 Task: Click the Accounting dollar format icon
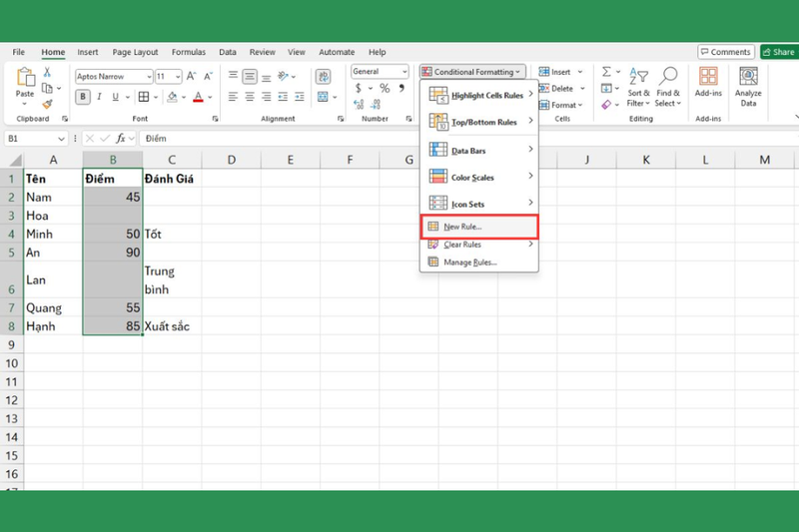(359, 89)
